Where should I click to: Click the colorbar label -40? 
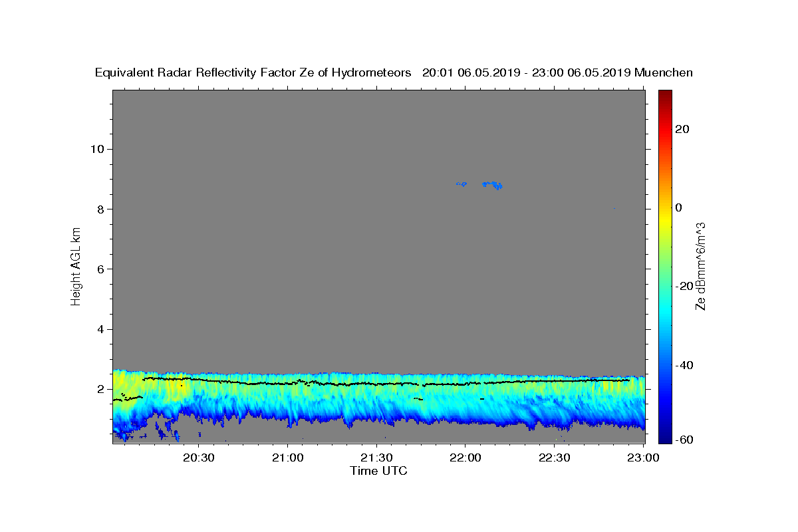pyautogui.click(x=683, y=365)
